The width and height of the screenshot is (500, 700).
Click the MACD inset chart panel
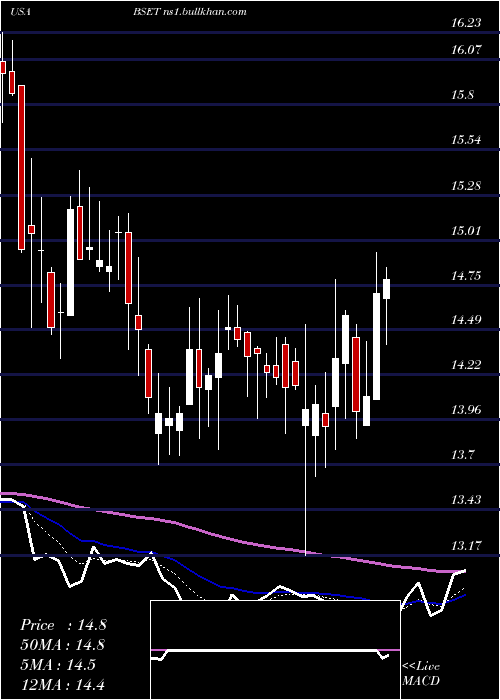(275, 650)
